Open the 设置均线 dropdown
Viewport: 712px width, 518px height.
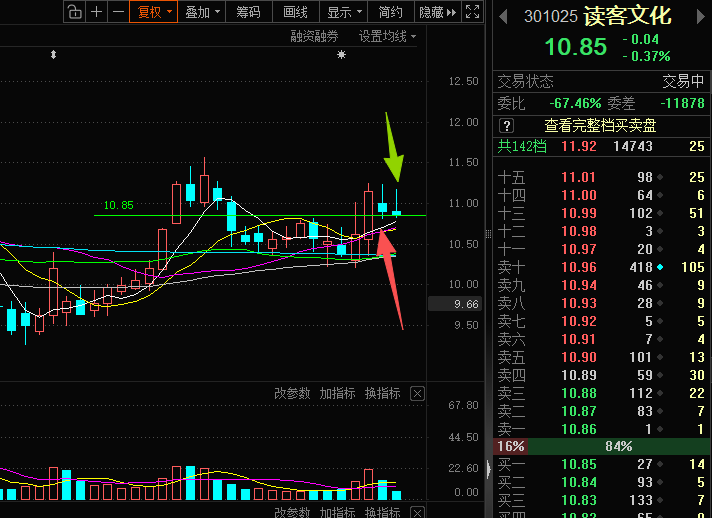(387, 36)
